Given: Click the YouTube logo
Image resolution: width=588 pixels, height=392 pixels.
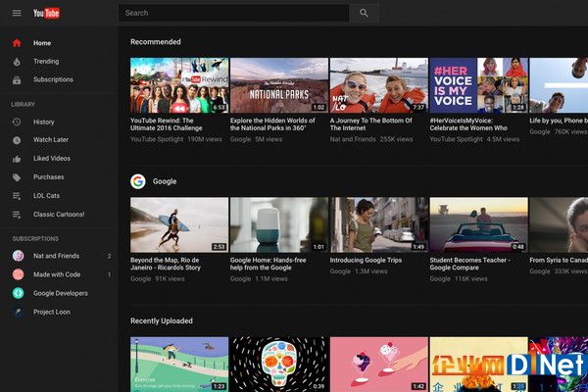Looking at the screenshot, I should pos(46,13).
